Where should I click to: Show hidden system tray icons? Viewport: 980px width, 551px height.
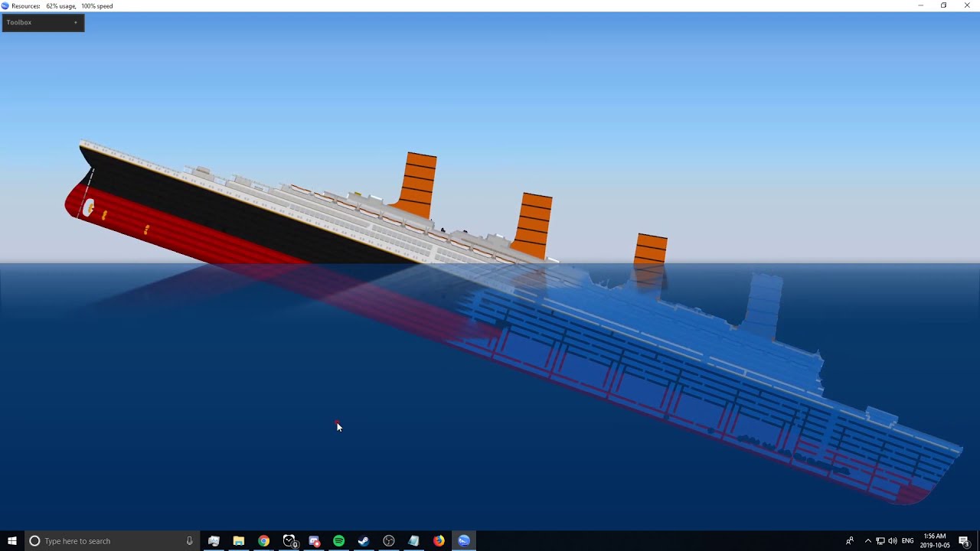tap(867, 541)
